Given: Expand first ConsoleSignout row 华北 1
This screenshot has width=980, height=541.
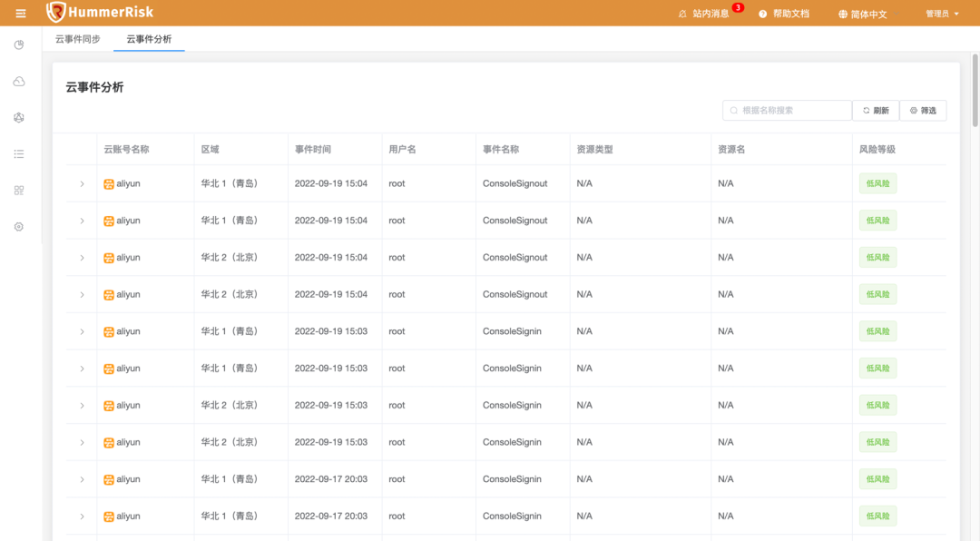Looking at the screenshot, I should click(82, 184).
